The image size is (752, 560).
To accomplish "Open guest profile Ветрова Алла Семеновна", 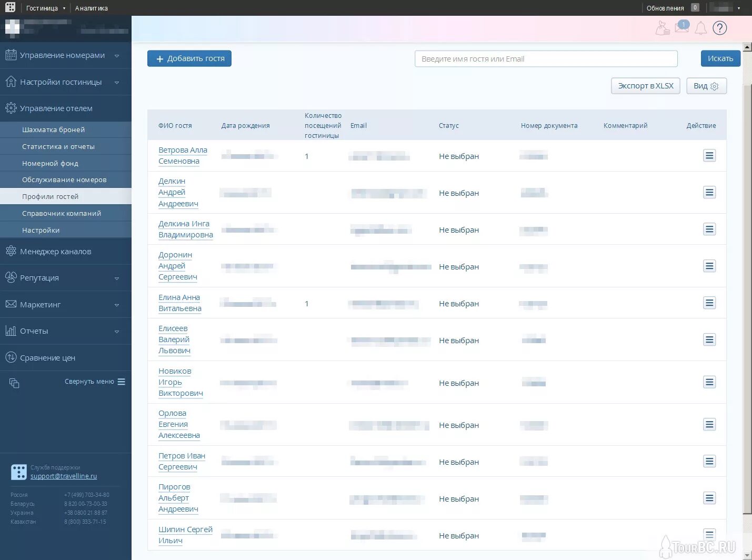I will click(x=183, y=155).
